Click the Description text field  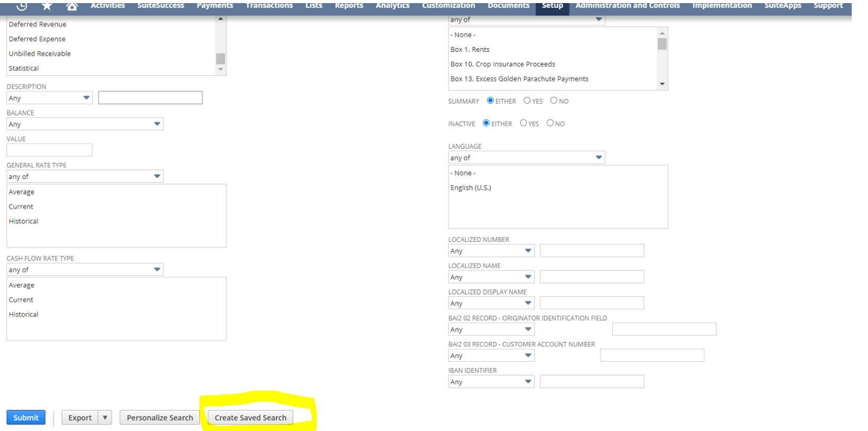click(x=150, y=98)
